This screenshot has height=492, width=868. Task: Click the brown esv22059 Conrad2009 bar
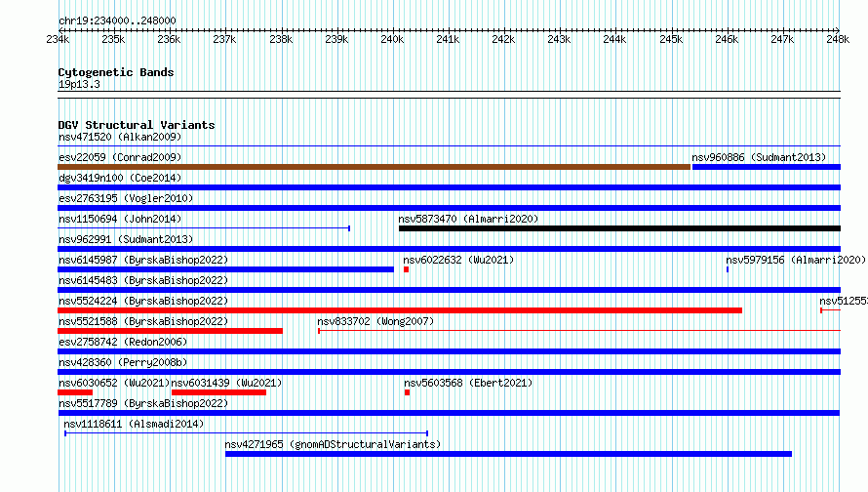375,167
